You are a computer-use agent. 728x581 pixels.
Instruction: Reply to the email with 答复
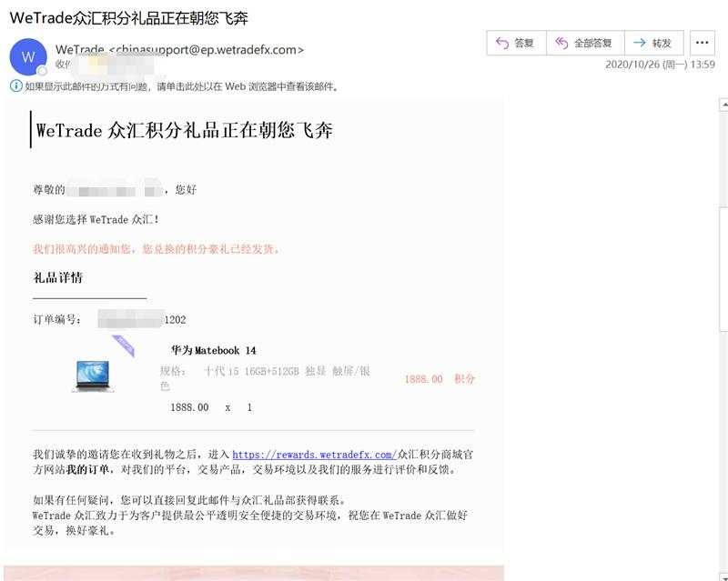(x=516, y=43)
